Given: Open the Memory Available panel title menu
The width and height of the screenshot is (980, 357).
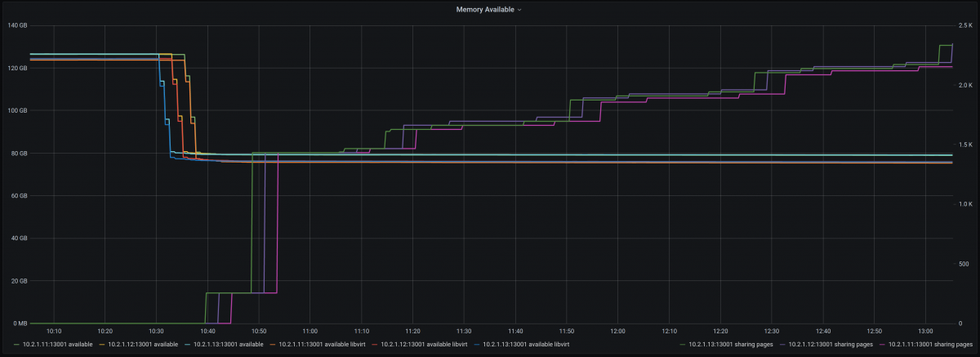Looking at the screenshot, I should coord(488,10).
